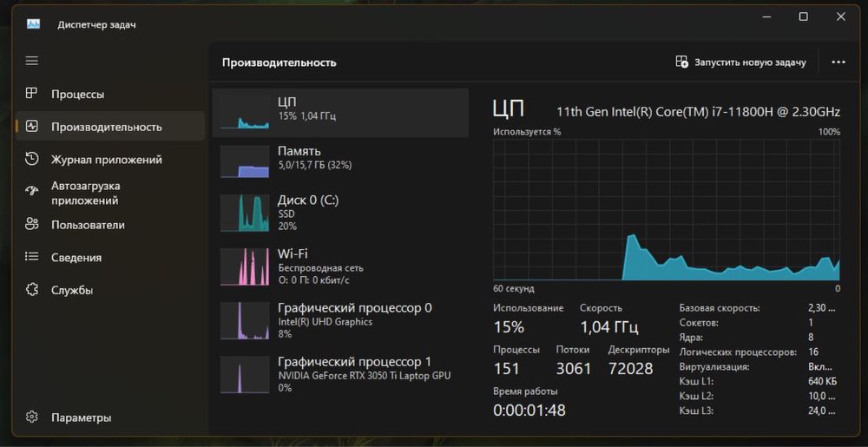The height and width of the screenshot is (447, 868).
Task: Open Параметры settings
Action: pos(110,417)
